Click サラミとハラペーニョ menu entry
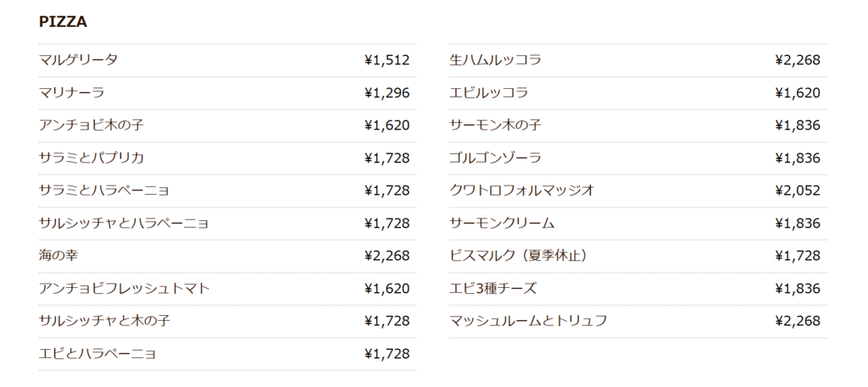Image resolution: width=868 pixels, height=387 pixels. click(x=104, y=191)
